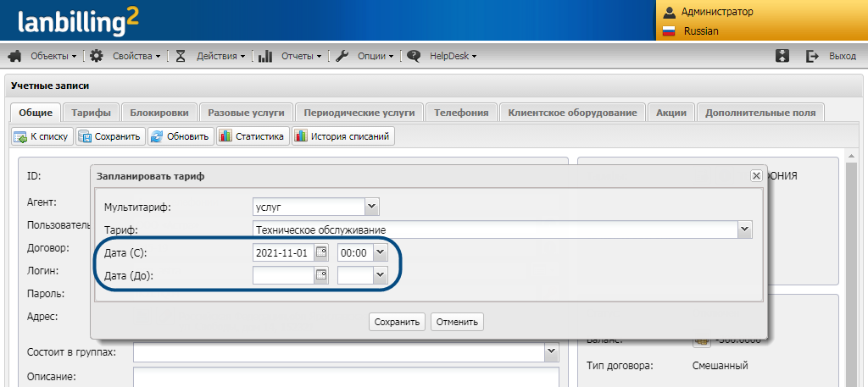The height and width of the screenshot is (387, 868).
Task: Switch to the Клиентское оборудование tab
Action: (572, 113)
